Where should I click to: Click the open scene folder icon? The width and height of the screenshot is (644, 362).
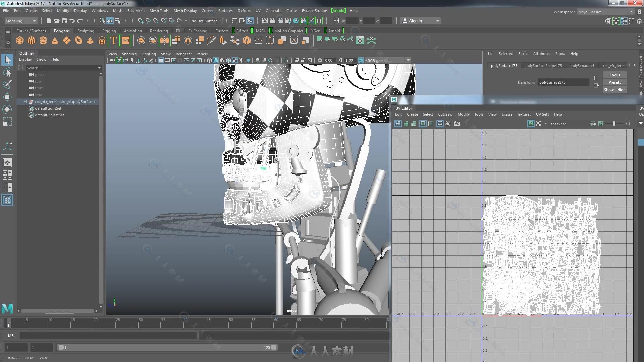(57, 21)
